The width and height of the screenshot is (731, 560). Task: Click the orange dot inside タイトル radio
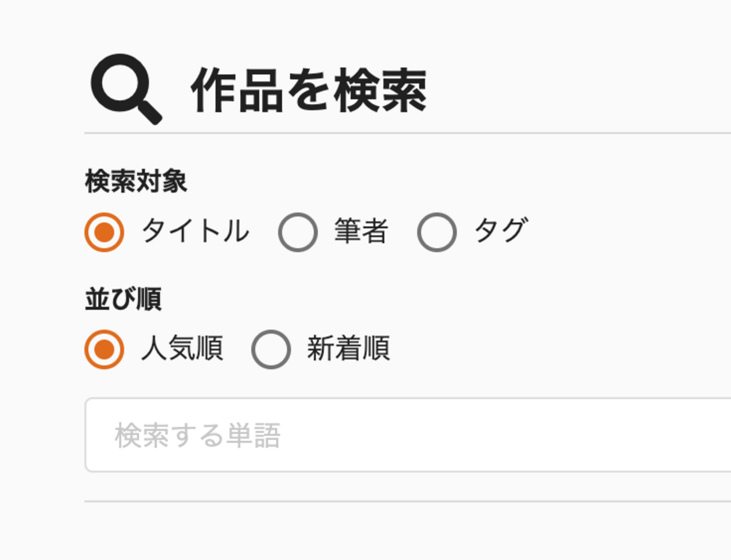[104, 232]
